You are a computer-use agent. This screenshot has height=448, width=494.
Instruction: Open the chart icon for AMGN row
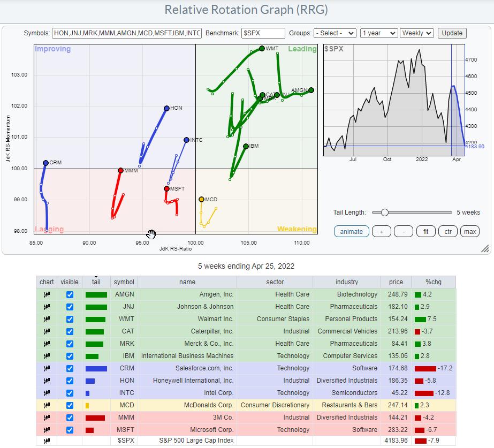pos(47,294)
